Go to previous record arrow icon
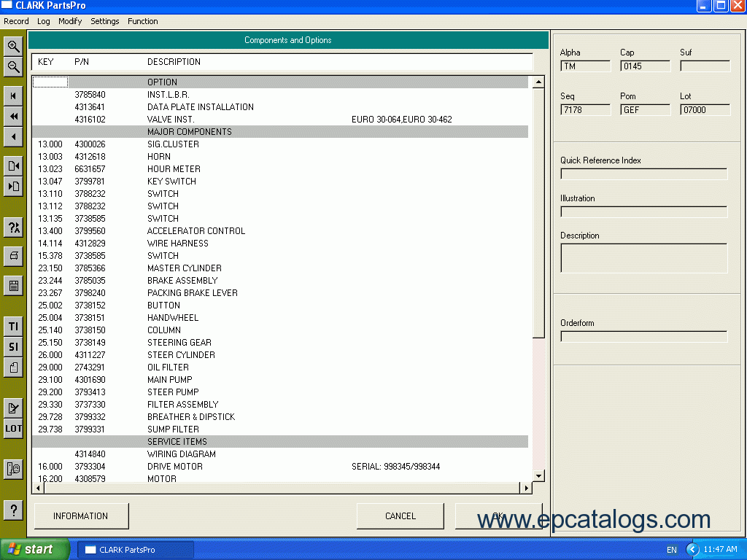 (x=13, y=136)
